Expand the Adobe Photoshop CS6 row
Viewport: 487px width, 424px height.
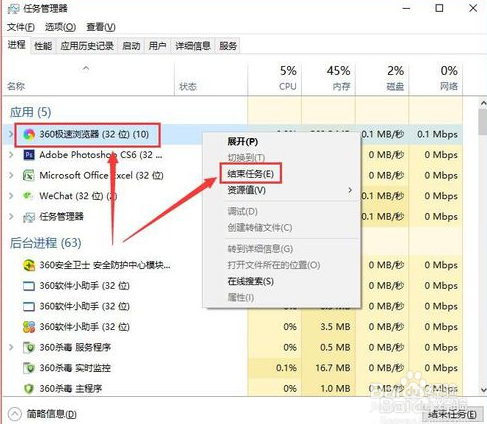click(11, 155)
